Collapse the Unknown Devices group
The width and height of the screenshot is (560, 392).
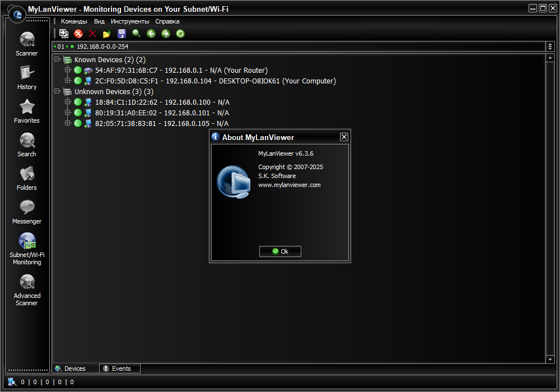point(57,91)
